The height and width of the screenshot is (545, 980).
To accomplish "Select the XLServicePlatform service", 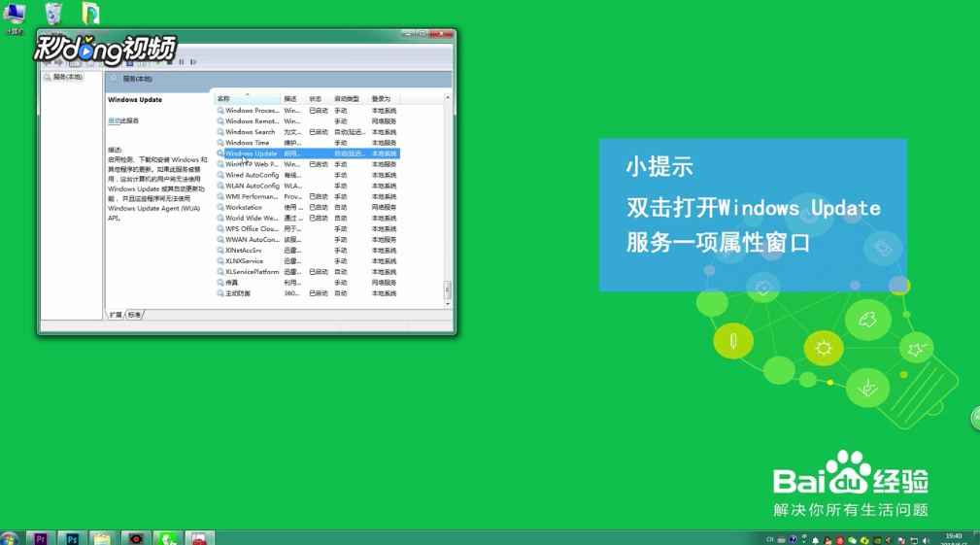I will pyautogui.click(x=307, y=272).
